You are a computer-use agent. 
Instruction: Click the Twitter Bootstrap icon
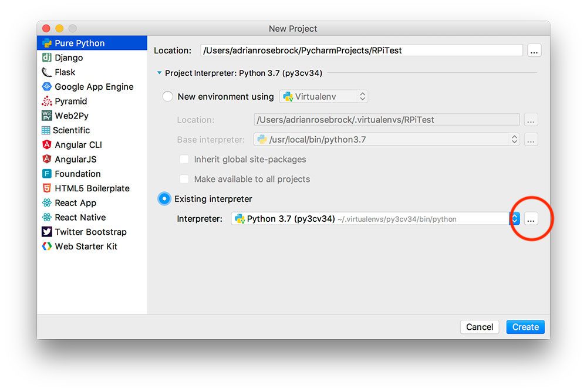(47, 232)
